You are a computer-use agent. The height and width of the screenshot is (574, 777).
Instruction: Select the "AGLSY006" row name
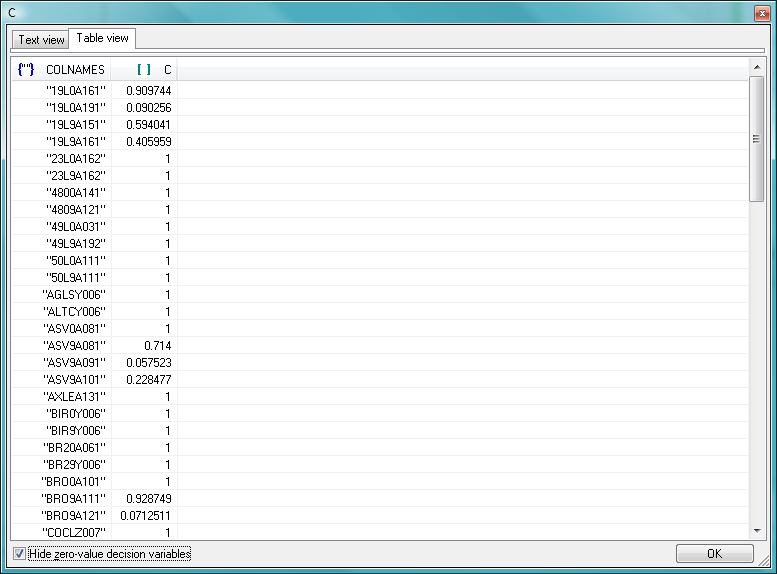[74, 294]
